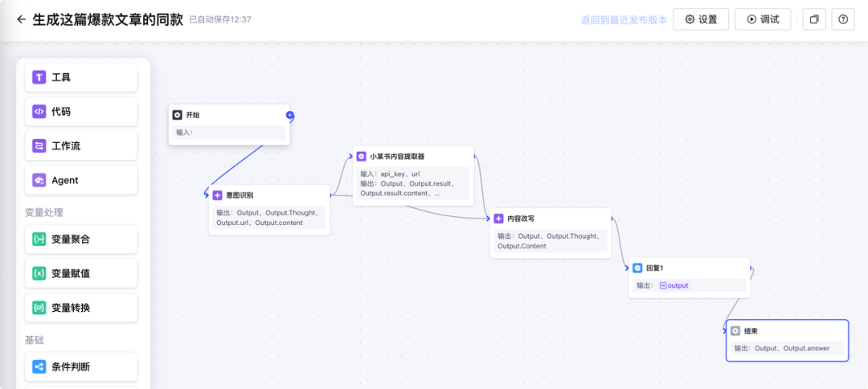Click the output variable tag in 回复1
Viewport: 868px width, 389px height.
674,285
